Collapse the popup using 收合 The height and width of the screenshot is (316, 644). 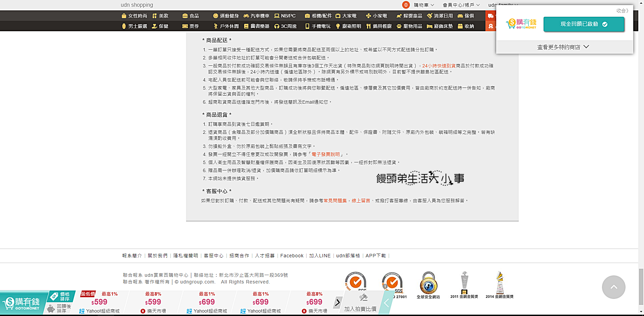[x=622, y=11]
